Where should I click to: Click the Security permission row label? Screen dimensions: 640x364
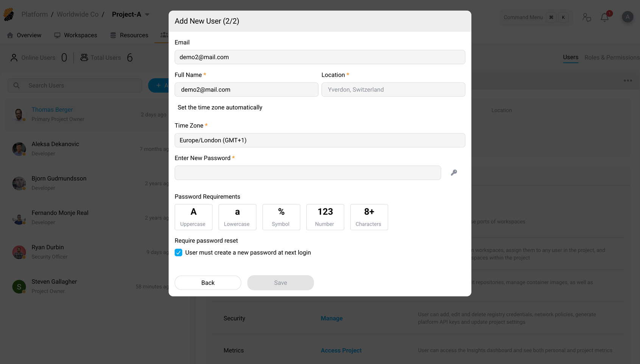(x=234, y=318)
